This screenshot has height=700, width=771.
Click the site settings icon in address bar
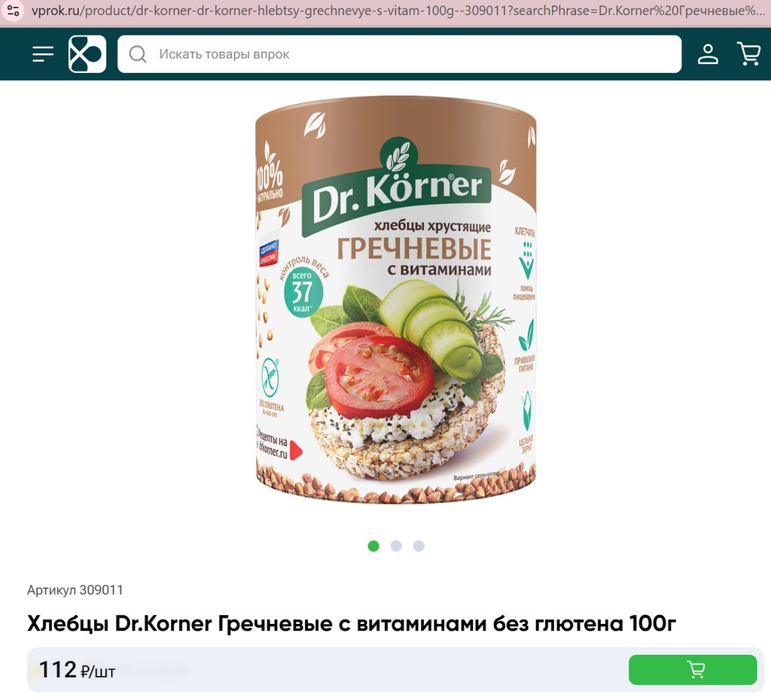[14, 11]
